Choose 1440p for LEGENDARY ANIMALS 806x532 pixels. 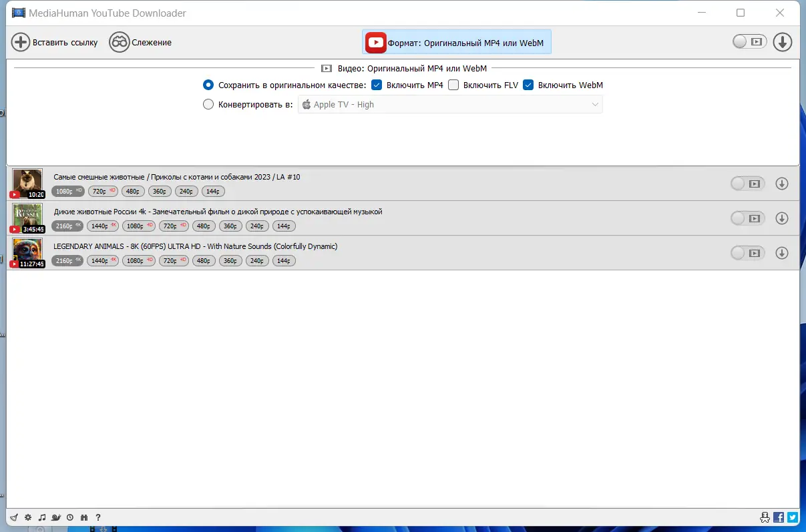coord(104,260)
